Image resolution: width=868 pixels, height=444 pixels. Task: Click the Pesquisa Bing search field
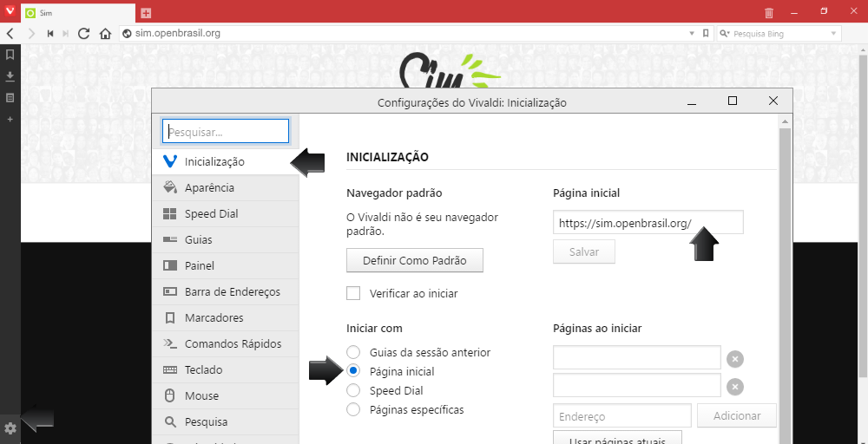(779, 34)
